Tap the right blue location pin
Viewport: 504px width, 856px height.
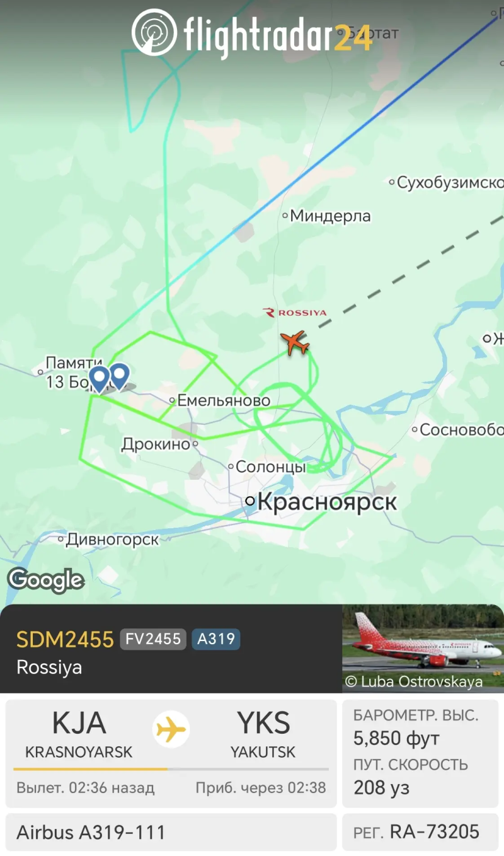pos(118,376)
